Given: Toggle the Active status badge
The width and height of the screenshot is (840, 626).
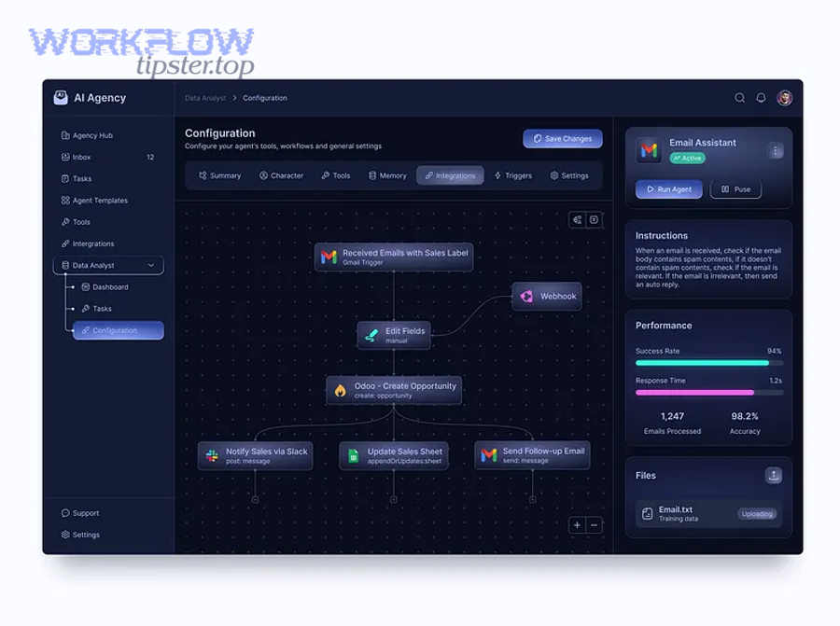Looking at the screenshot, I should click(x=687, y=159).
